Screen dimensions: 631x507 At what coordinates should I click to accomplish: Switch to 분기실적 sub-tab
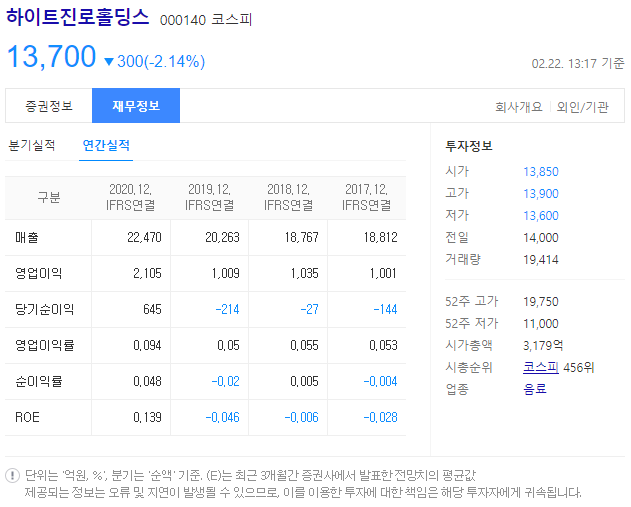point(32,145)
